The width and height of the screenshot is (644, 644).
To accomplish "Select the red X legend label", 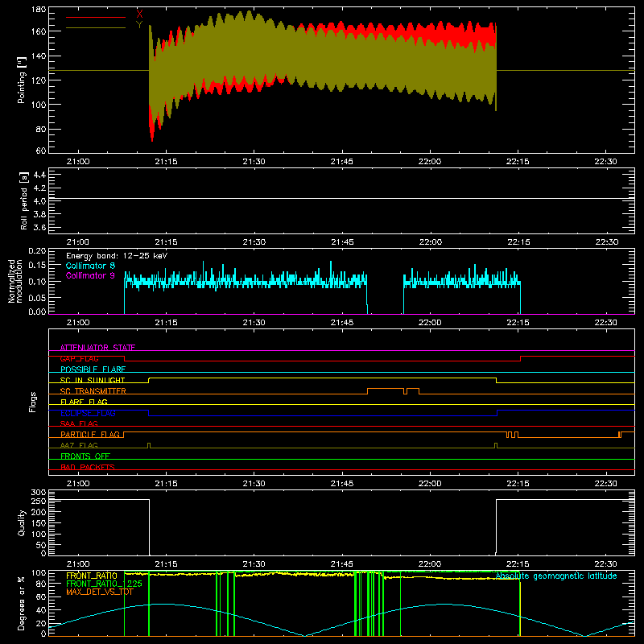I will pyautogui.click(x=139, y=14).
